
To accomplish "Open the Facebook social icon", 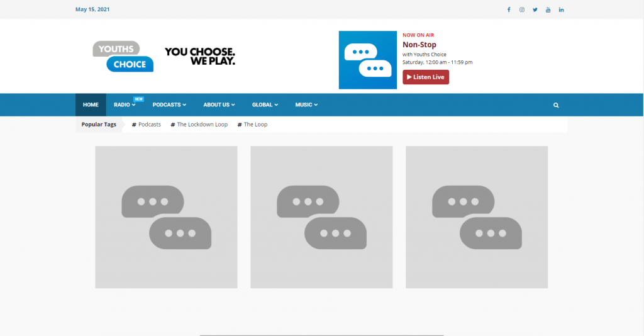I will (509, 9).
